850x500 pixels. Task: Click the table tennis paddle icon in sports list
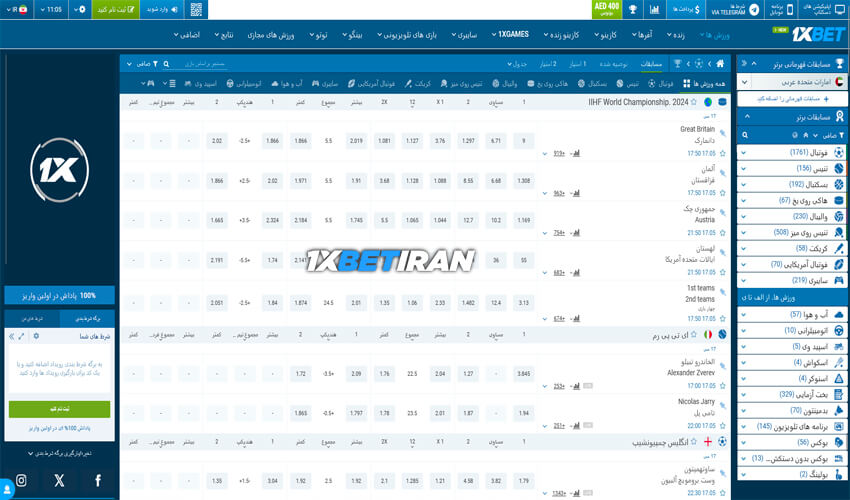coord(839,233)
